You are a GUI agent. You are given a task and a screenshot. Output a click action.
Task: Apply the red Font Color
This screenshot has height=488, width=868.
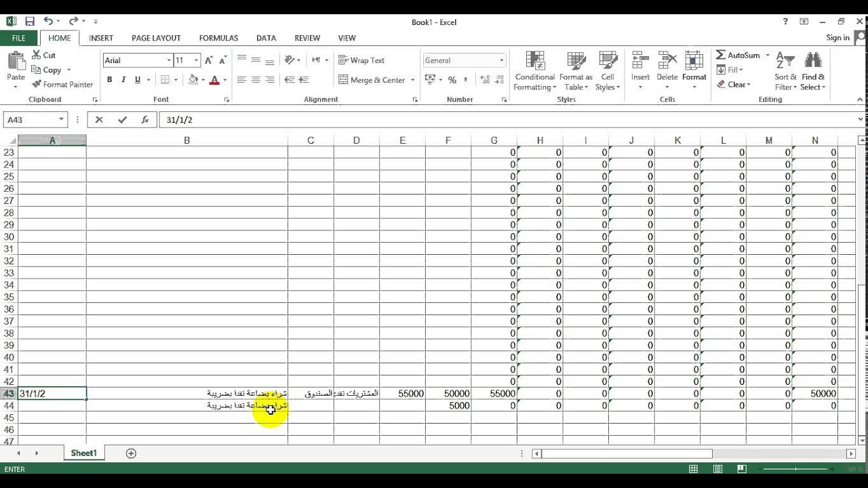click(x=214, y=80)
